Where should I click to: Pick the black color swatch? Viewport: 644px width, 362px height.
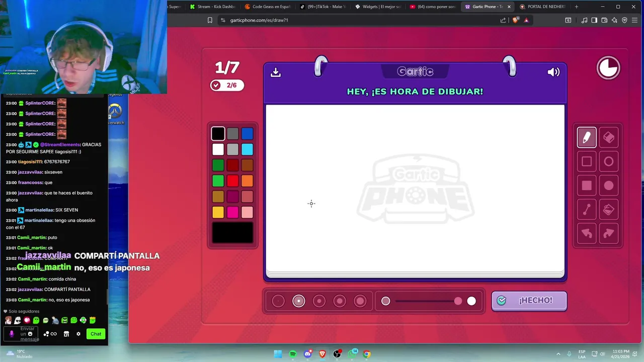[218, 134]
